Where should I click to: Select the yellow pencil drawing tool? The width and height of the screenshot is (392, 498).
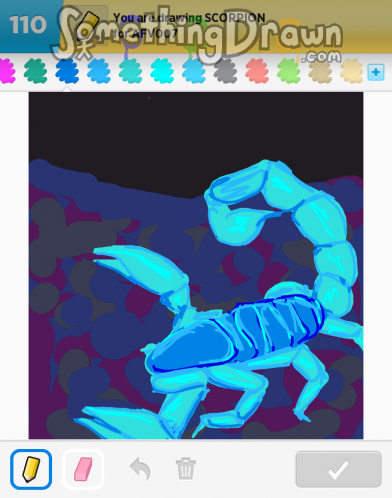point(31,469)
